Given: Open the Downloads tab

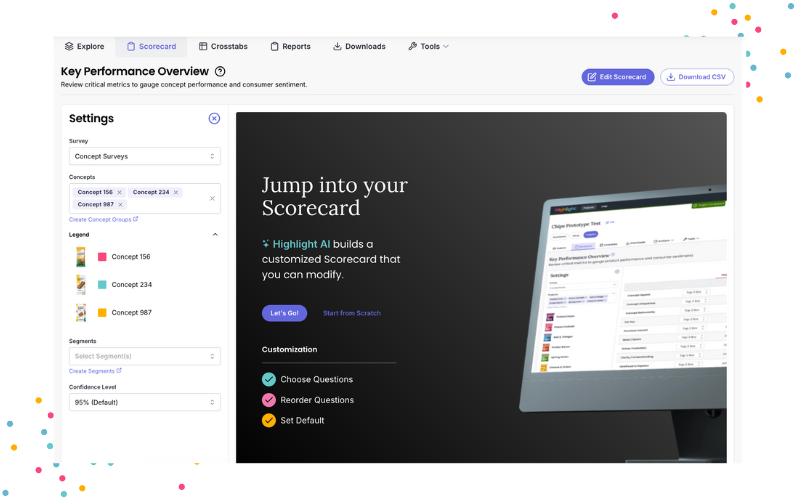Looking at the screenshot, I should pyautogui.click(x=359, y=46).
